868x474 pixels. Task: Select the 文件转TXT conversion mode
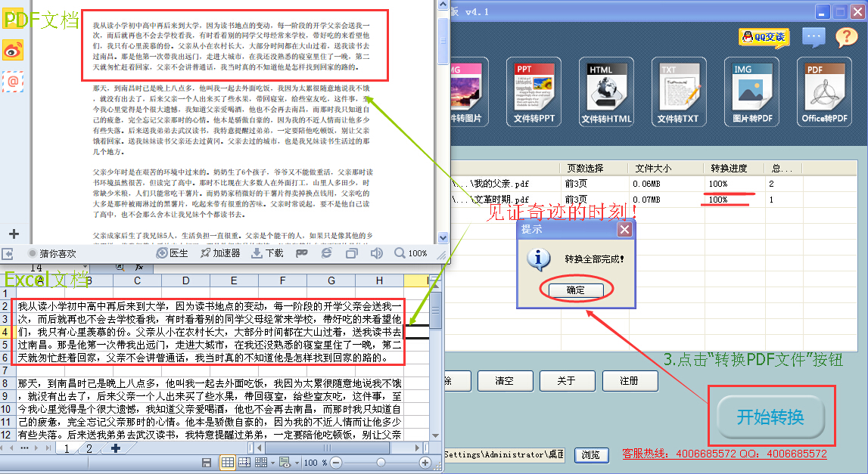pos(679,91)
